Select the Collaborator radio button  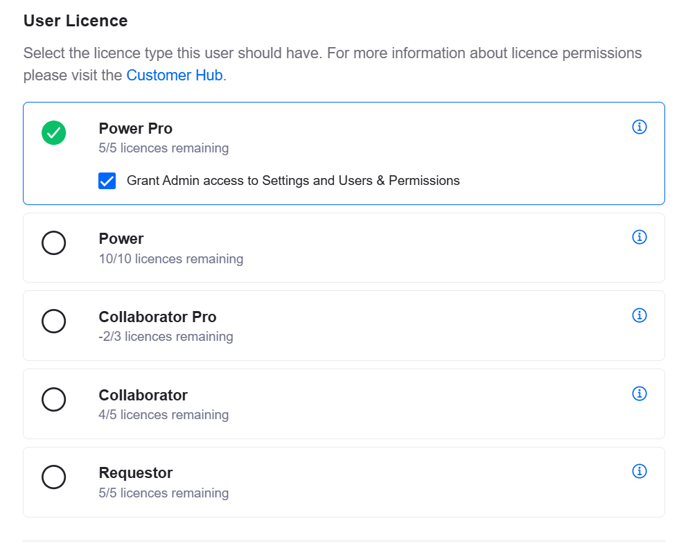click(54, 399)
